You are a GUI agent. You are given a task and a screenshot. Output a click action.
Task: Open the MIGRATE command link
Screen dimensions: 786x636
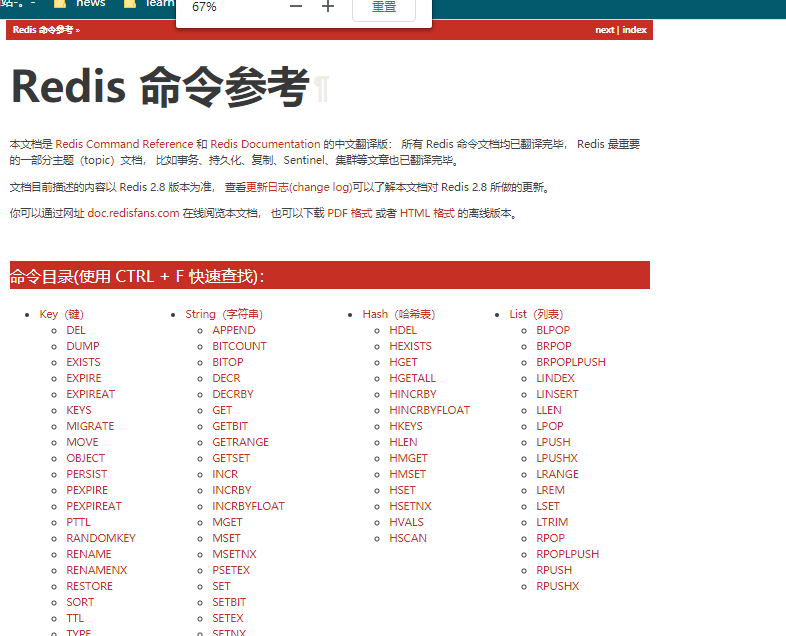coord(90,427)
